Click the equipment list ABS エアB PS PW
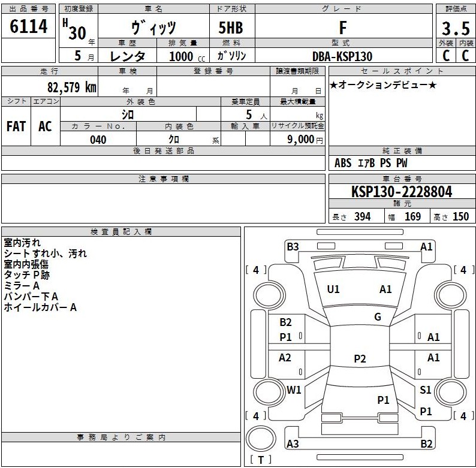The height and width of the screenshot is (468, 476). (x=370, y=163)
